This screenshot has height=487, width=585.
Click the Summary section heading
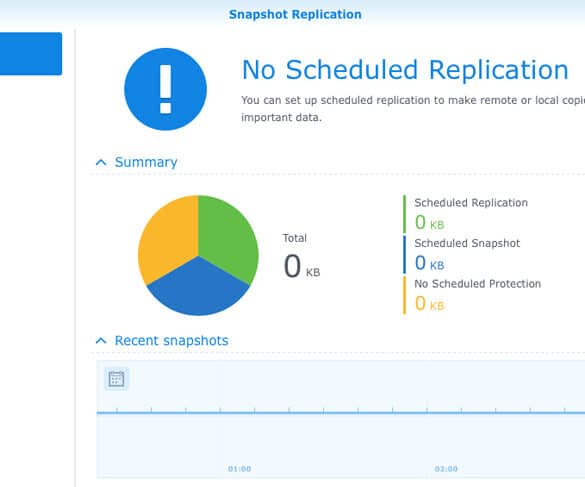coord(146,162)
